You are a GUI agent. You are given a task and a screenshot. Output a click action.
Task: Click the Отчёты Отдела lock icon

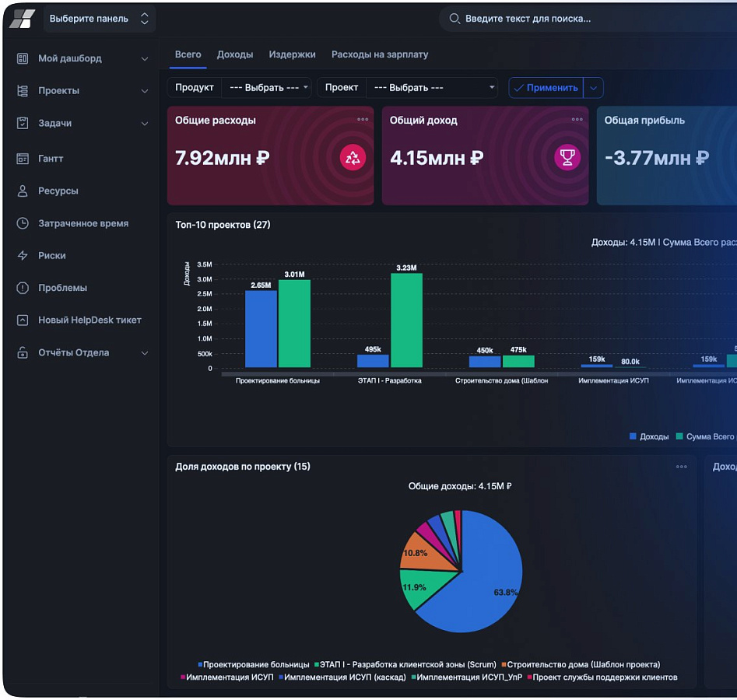[22, 352]
